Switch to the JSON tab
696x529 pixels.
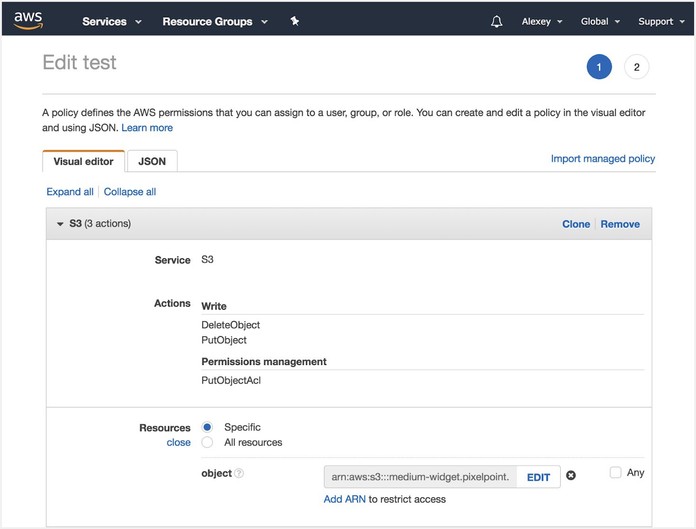pyautogui.click(x=152, y=161)
